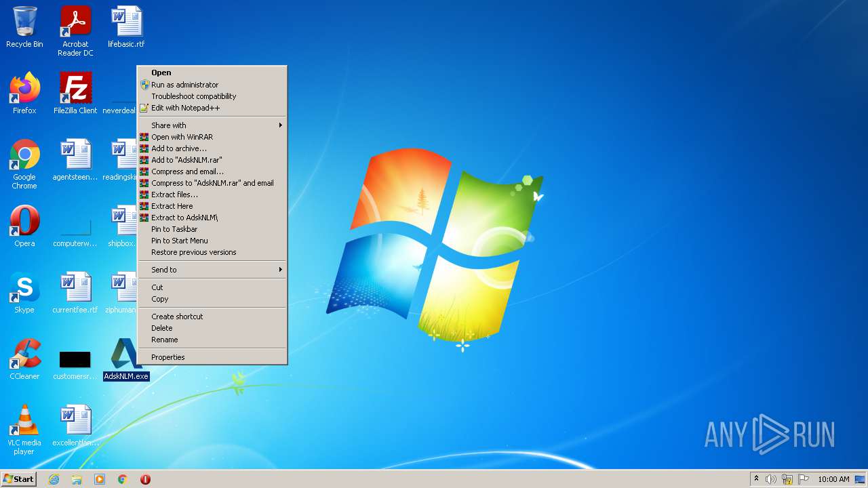Launch the FileZilla Client shortcut
The image size is (868, 488).
(75, 94)
